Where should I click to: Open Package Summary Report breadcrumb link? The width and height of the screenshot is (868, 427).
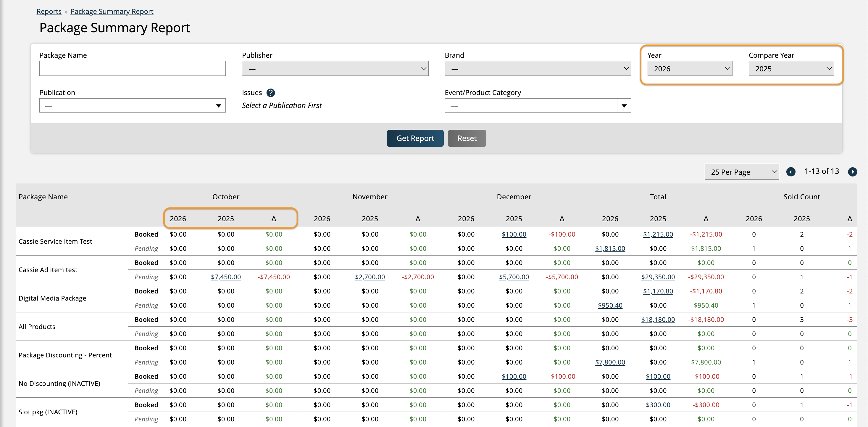tap(112, 12)
